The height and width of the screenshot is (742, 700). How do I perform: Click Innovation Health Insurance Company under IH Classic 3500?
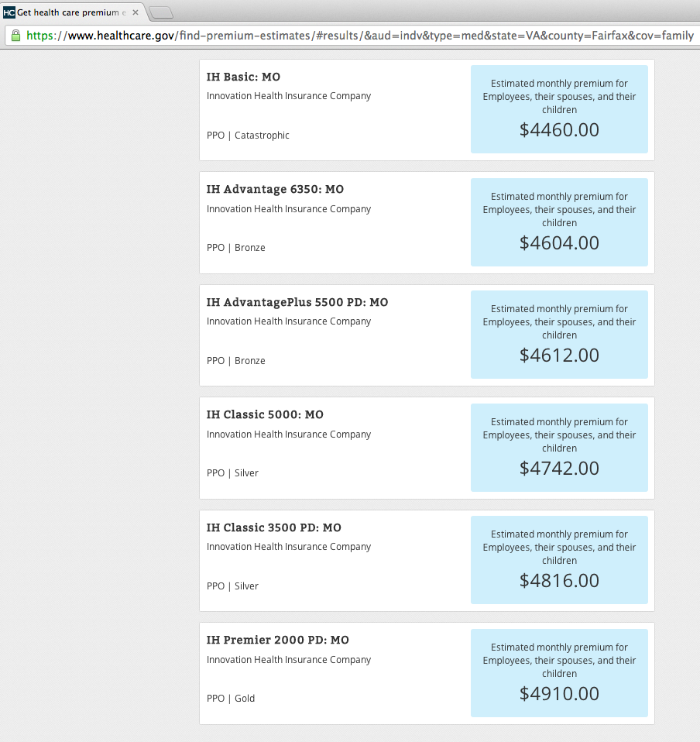pos(289,547)
